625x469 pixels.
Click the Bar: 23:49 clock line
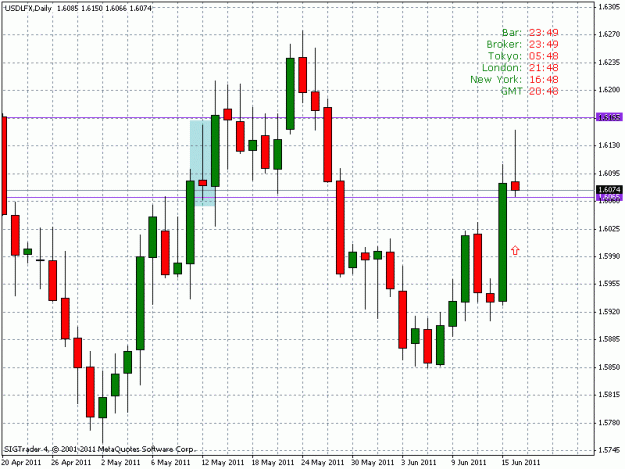tap(530, 33)
